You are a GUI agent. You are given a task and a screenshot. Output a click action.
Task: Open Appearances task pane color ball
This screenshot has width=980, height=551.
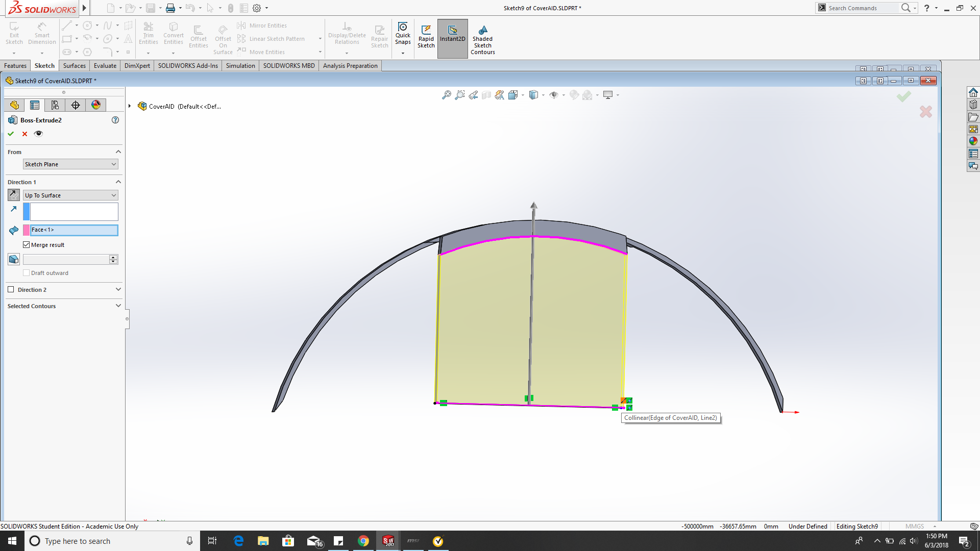coord(973,141)
